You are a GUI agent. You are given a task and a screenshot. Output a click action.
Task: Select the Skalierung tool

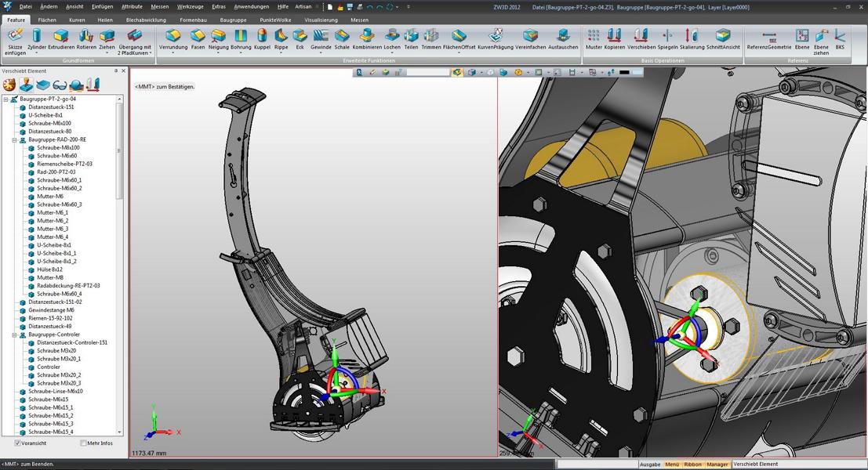click(x=692, y=39)
